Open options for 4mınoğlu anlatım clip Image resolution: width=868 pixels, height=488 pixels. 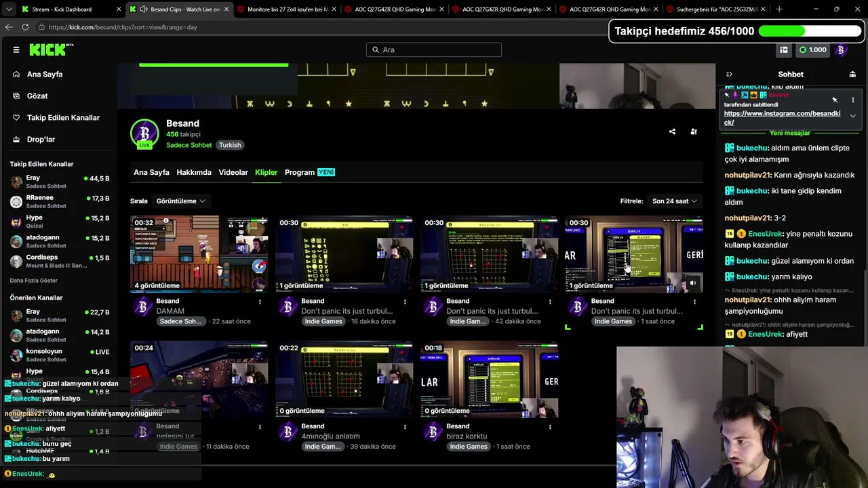pos(405,427)
